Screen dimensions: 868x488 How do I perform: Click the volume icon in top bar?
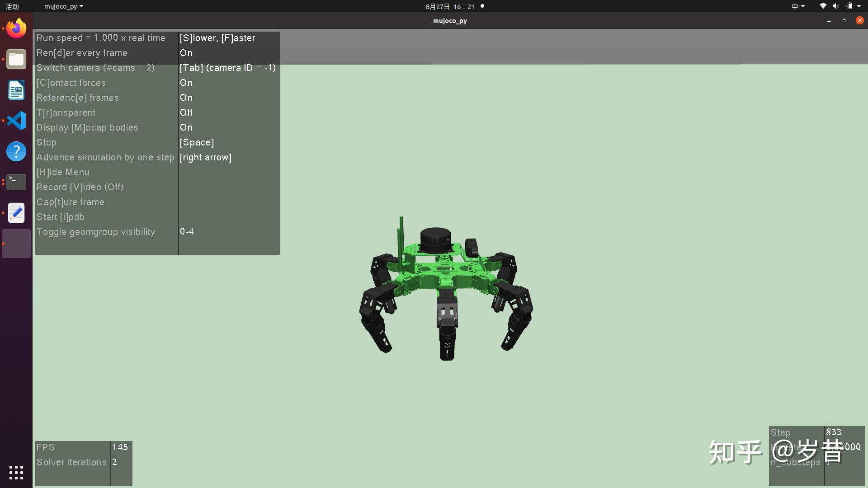835,6
